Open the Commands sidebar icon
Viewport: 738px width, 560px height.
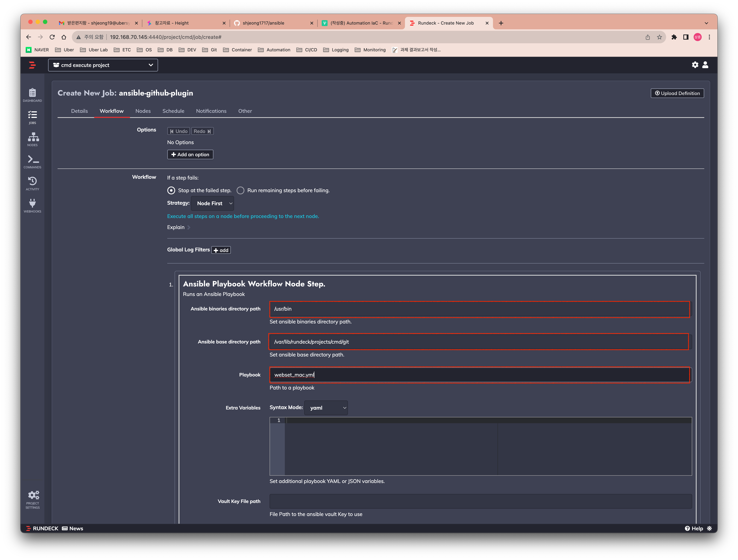click(x=32, y=162)
